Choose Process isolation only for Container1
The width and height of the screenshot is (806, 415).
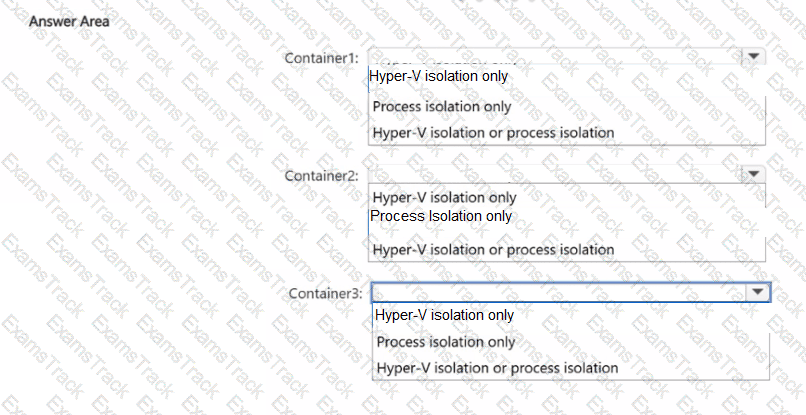click(441, 106)
